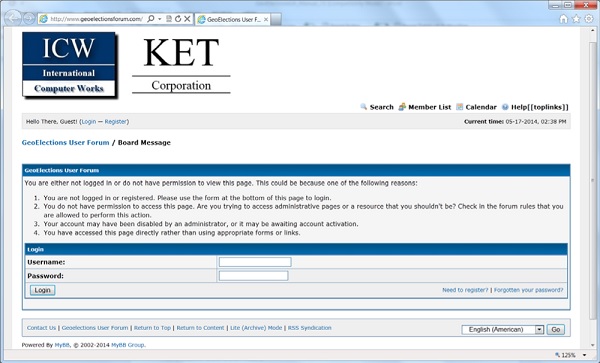Click the address bar search magnifier icon
The height and width of the screenshot is (363, 600).
pos(151,19)
